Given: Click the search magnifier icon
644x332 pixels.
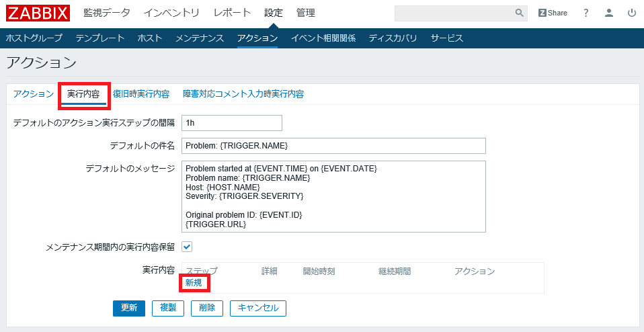Looking at the screenshot, I should click(x=519, y=13).
